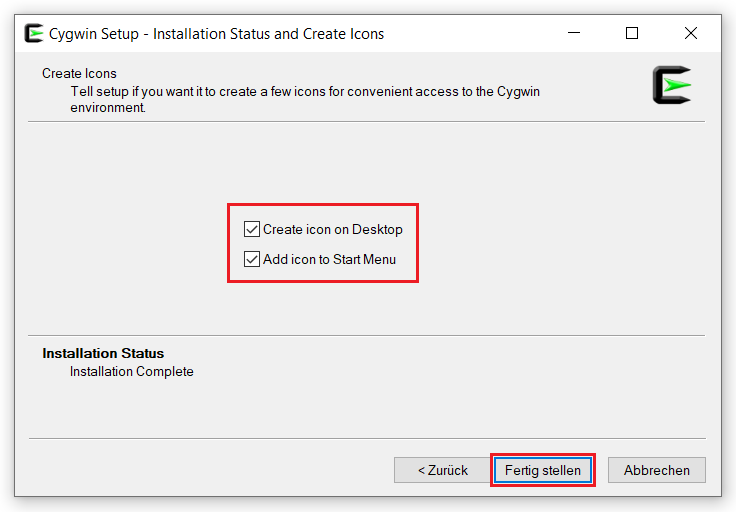The width and height of the screenshot is (736, 512).
Task: Click the separator line above the bottom buttons
Action: (x=366, y=438)
